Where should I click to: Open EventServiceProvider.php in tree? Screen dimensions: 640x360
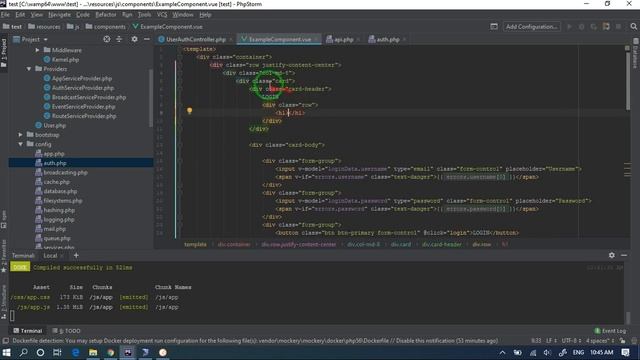click(84, 107)
